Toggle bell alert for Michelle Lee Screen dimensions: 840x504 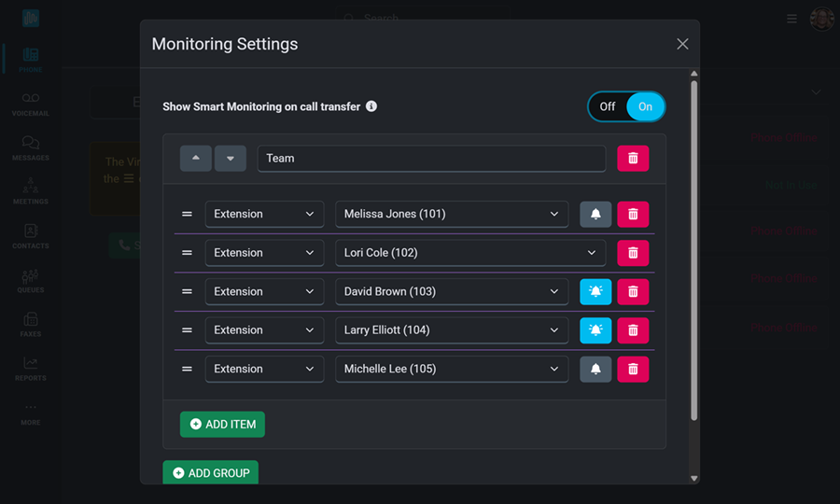click(x=595, y=369)
